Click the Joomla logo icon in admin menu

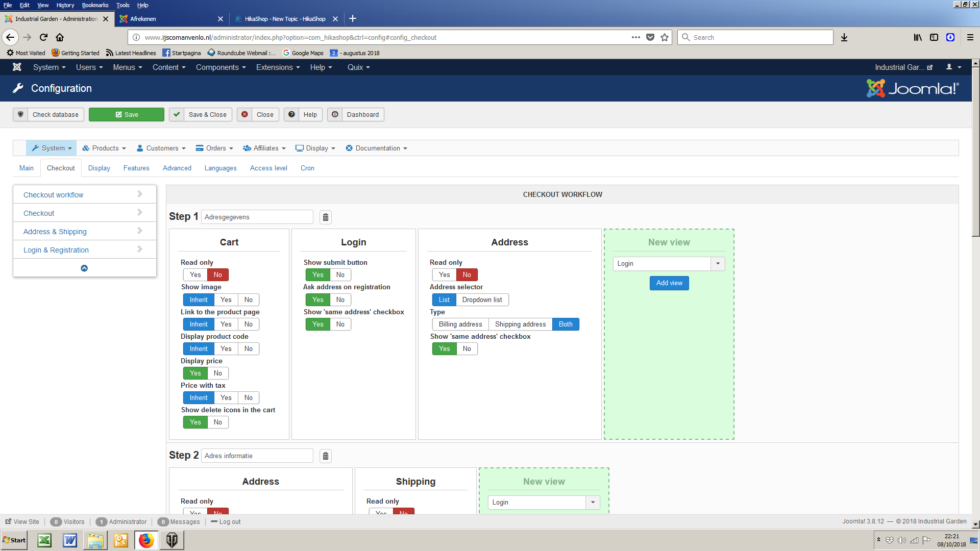[x=17, y=67]
